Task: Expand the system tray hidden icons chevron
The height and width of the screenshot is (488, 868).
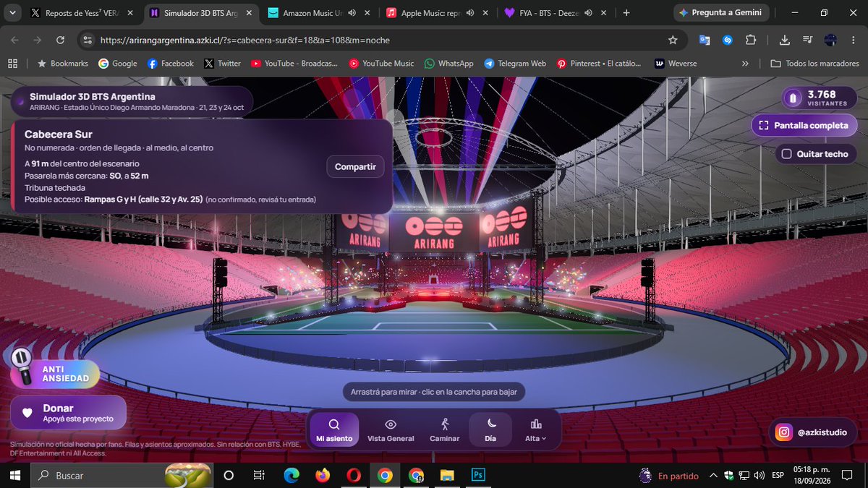Action: (x=714, y=476)
